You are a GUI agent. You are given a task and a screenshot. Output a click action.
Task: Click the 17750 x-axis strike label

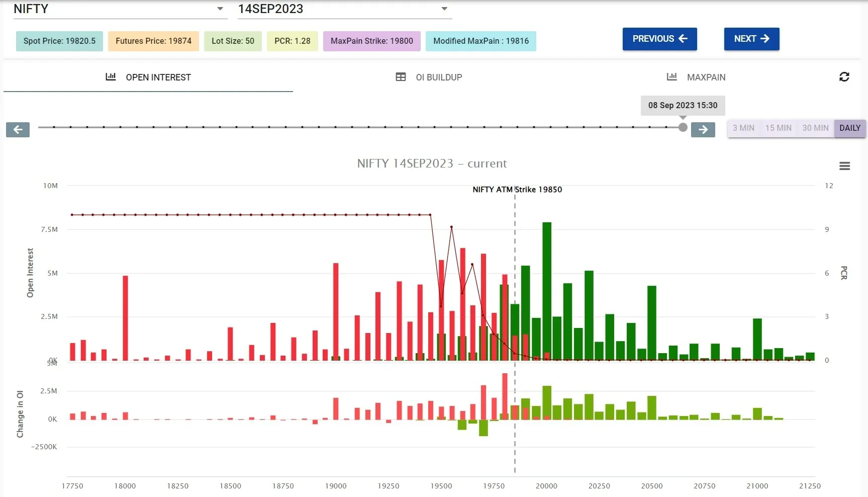click(72, 486)
